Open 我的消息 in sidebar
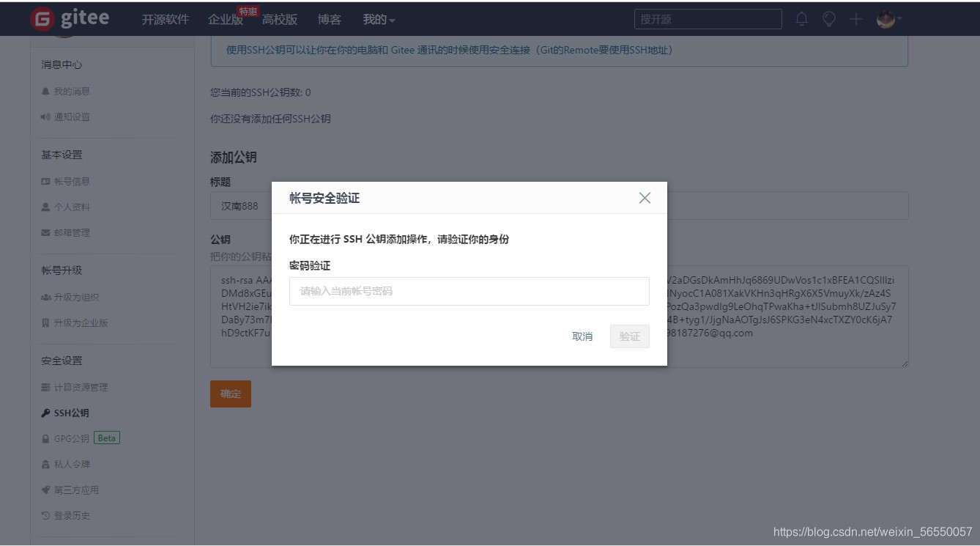Viewport: 980px width, 546px height. tap(72, 91)
